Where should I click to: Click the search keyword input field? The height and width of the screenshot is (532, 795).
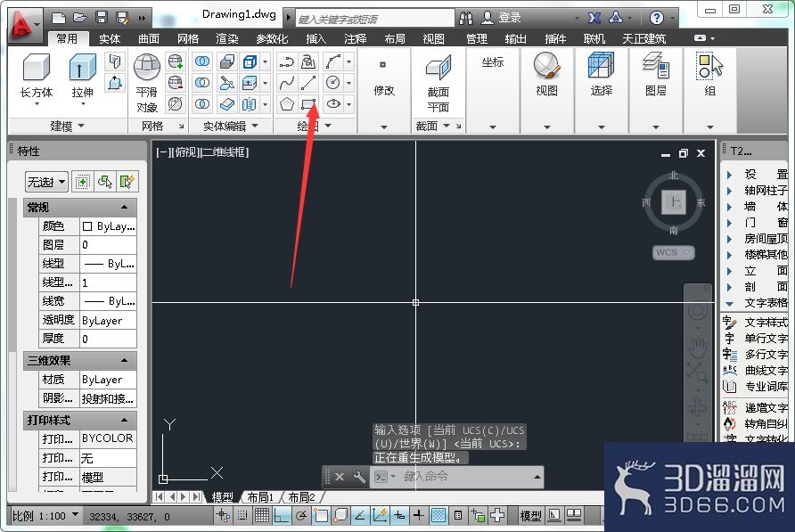pos(375,19)
